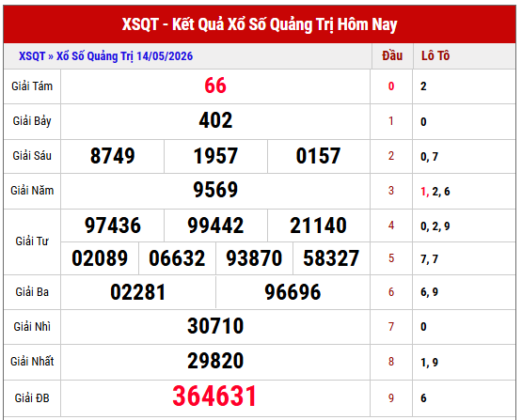Select the Giải Nhất label
522x420 pixels.
tap(32, 362)
